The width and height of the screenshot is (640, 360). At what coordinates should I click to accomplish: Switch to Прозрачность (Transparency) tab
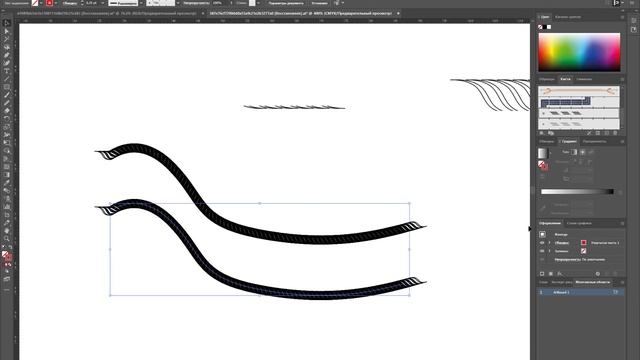point(594,142)
